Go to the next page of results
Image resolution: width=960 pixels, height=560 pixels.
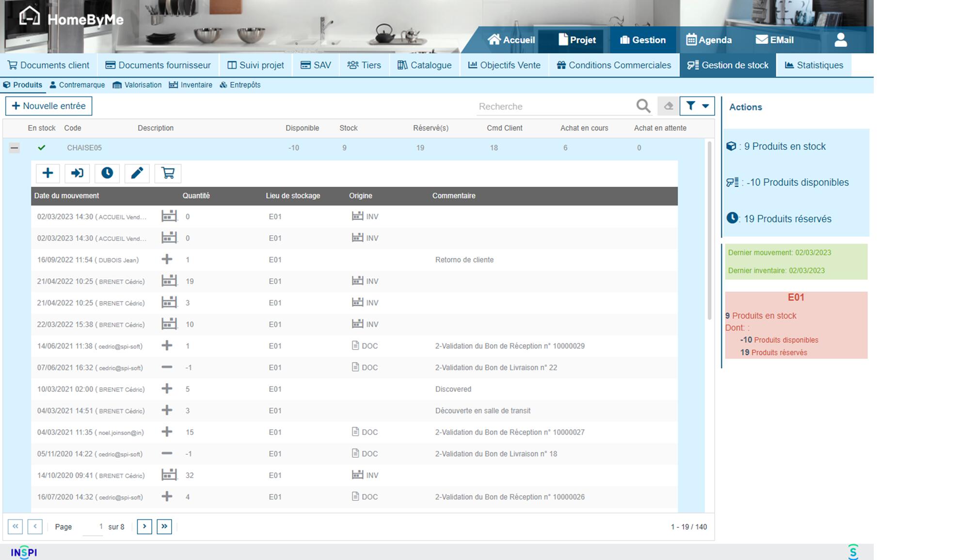click(144, 527)
